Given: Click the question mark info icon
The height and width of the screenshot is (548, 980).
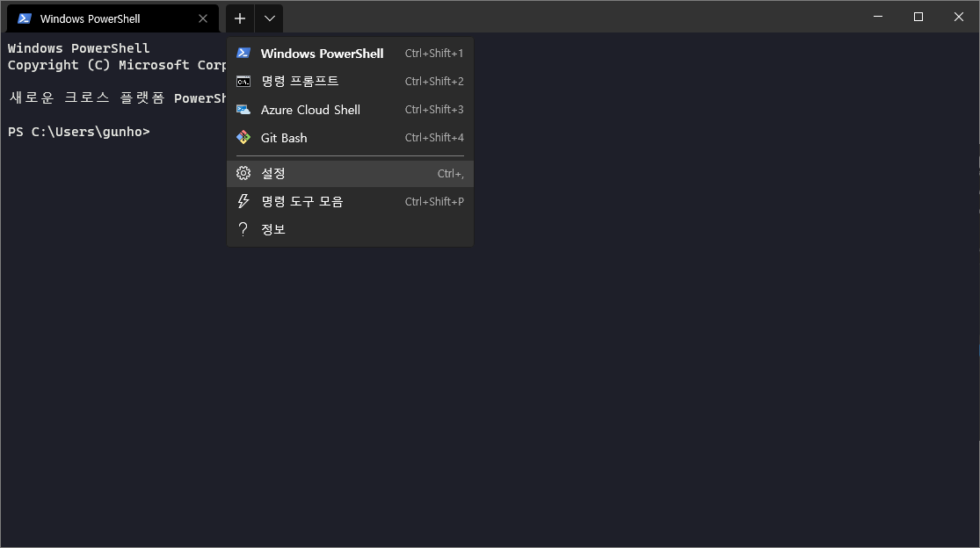Looking at the screenshot, I should pyautogui.click(x=243, y=229).
